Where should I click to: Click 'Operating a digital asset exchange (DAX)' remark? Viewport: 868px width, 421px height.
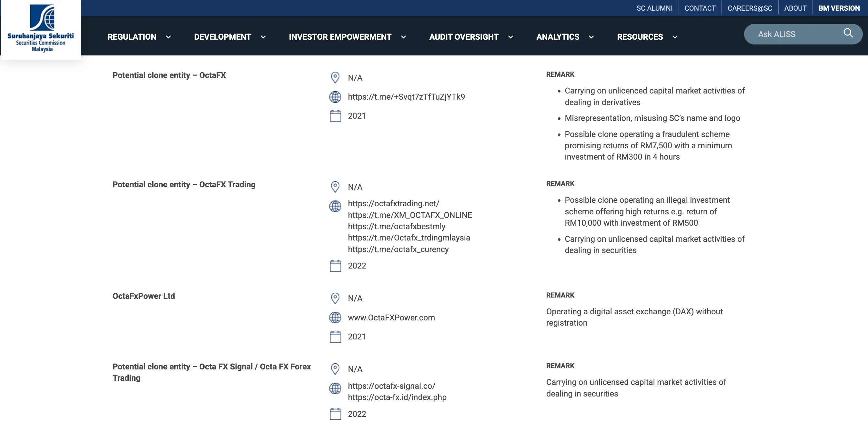634,317
